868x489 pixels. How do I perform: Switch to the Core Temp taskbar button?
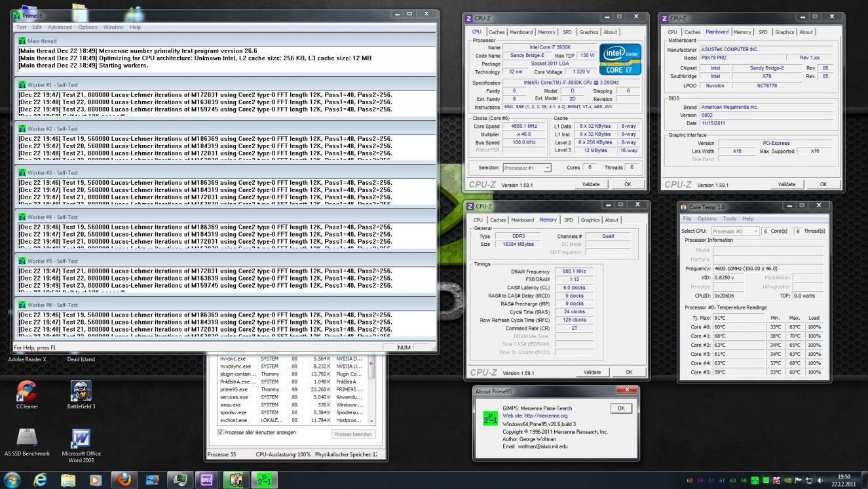[x=237, y=480]
